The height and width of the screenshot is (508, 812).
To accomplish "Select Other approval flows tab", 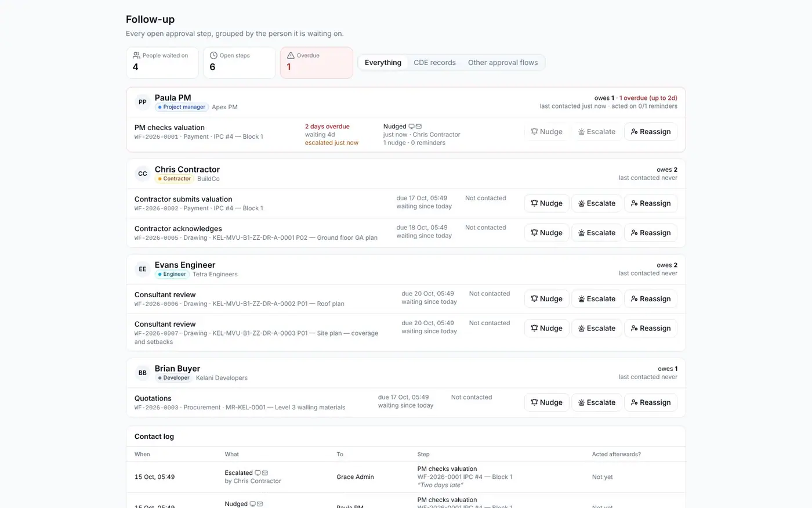I will click(x=503, y=63).
